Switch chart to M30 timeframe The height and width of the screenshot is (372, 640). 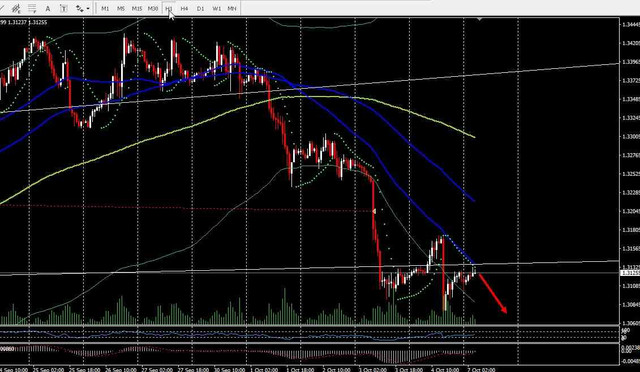click(153, 9)
